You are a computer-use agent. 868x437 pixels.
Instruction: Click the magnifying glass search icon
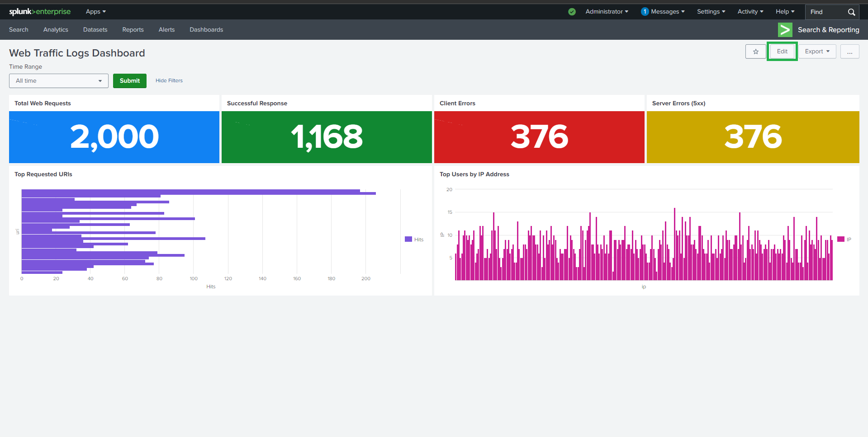851,12
